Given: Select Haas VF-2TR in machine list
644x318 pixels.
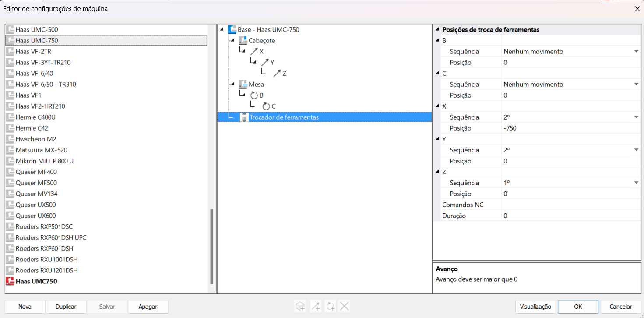Looking at the screenshot, I should click(33, 51).
